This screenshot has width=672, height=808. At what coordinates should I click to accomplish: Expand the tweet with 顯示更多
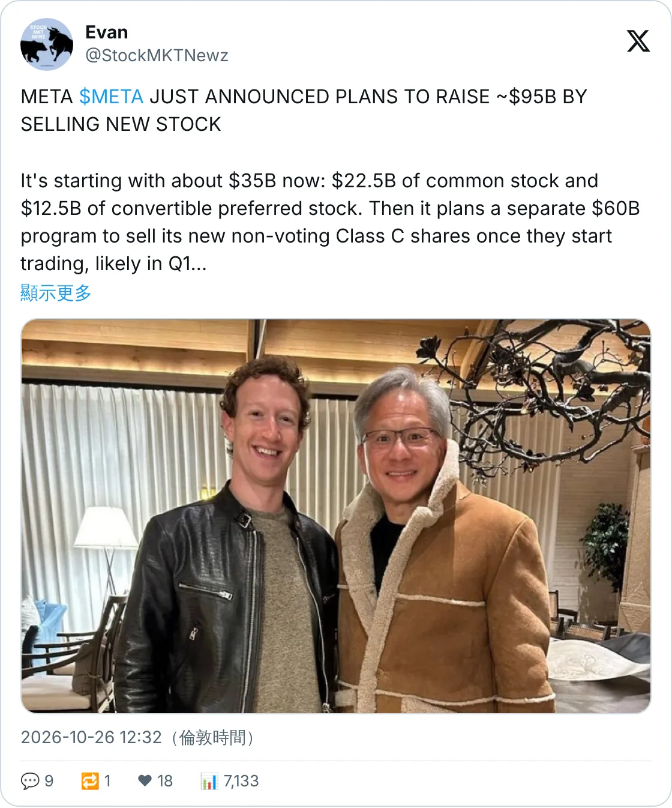coord(56,293)
